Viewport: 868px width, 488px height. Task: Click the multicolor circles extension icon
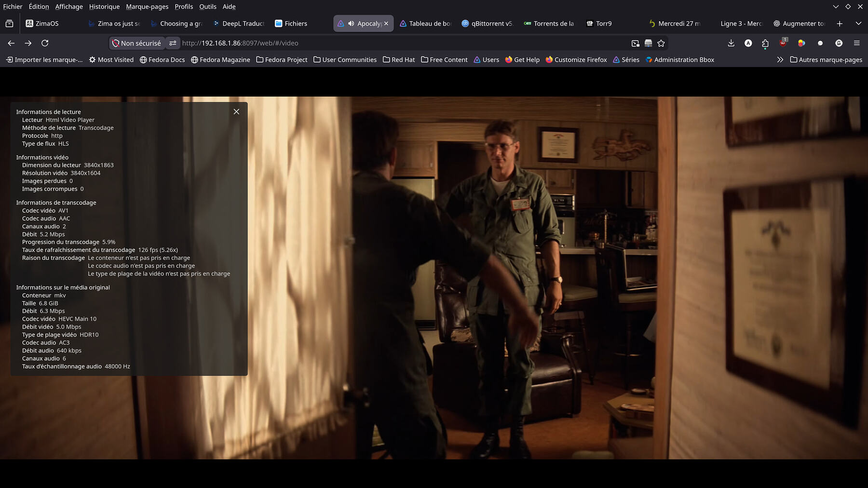(x=801, y=43)
